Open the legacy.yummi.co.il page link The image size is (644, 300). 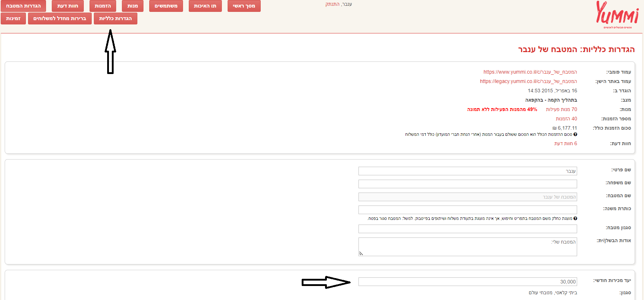click(528, 81)
